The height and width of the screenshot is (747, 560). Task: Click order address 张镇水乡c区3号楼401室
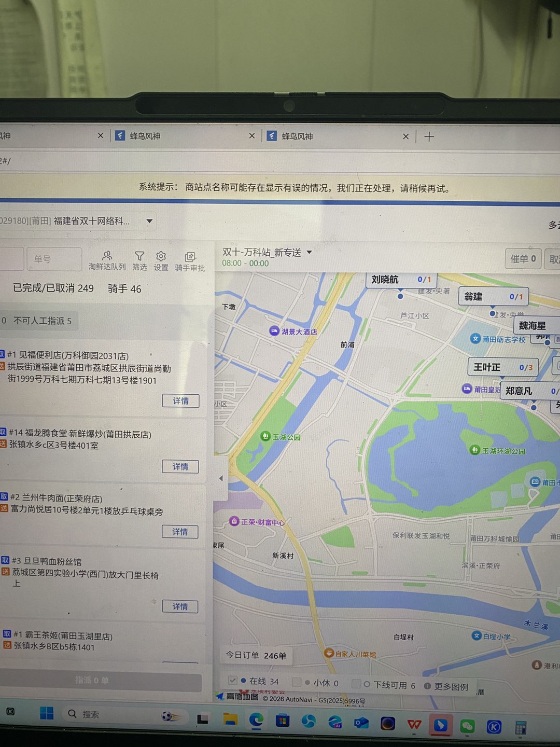(x=54, y=445)
